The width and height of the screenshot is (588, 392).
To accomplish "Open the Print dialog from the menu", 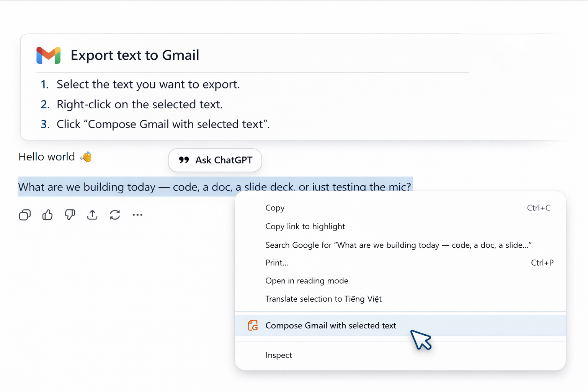I will point(277,263).
